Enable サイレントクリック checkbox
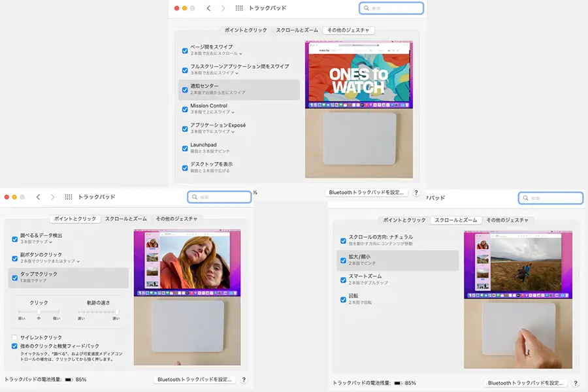The image size is (588, 392). click(x=14, y=337)
